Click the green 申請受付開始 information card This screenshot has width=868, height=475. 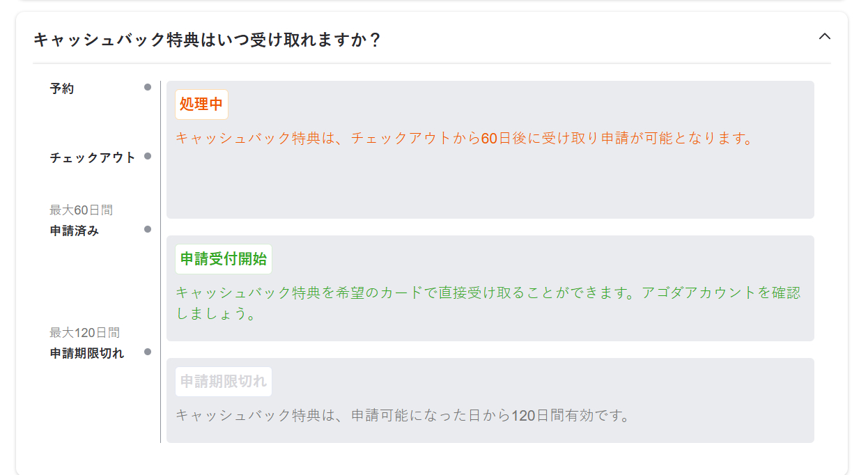[490, 288]
